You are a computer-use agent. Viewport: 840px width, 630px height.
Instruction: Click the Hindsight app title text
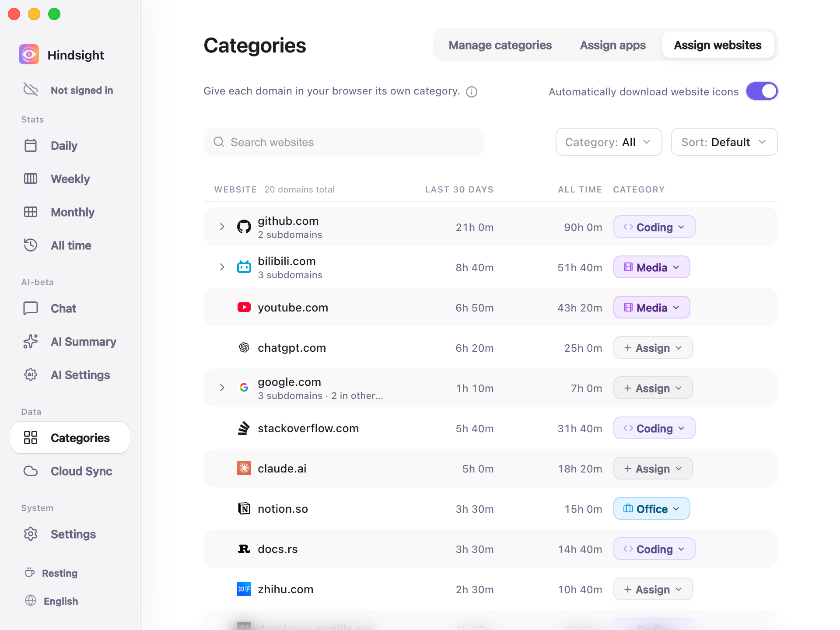[x=76, y=55]
